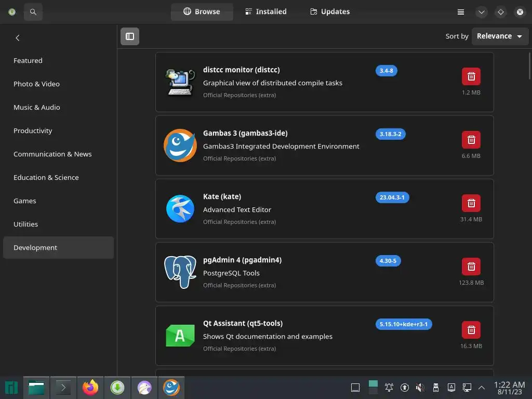Select the Development category

tap(58, 248)
